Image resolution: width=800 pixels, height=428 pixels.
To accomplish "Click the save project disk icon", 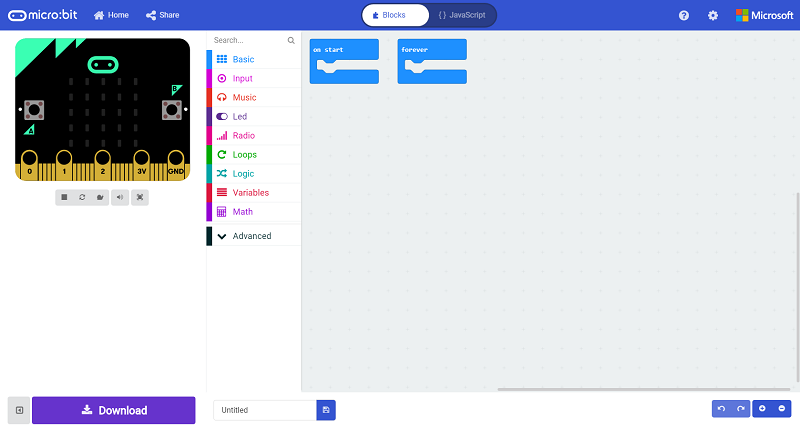I will tap(326, 410).
